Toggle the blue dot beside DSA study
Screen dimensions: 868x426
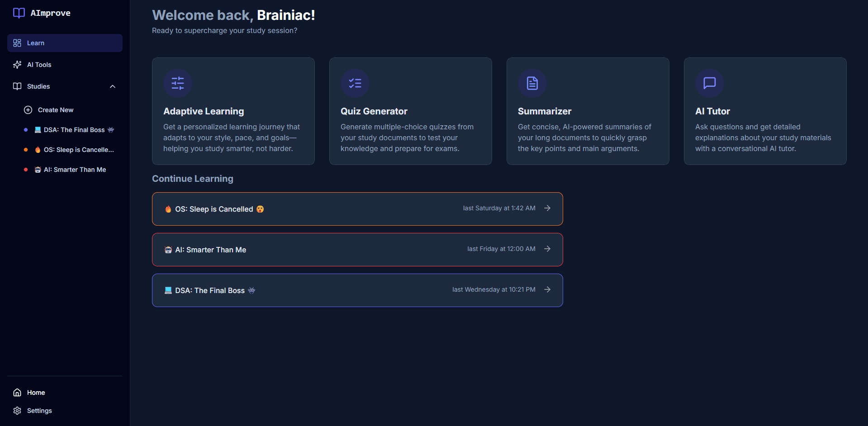(x=25, y=129)
